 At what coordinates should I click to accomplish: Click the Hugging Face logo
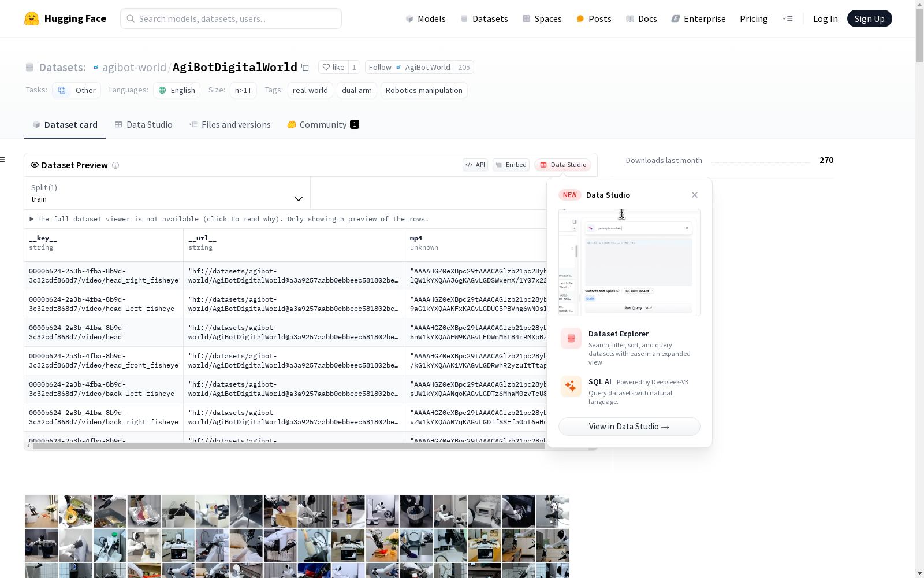pos(65,18)
